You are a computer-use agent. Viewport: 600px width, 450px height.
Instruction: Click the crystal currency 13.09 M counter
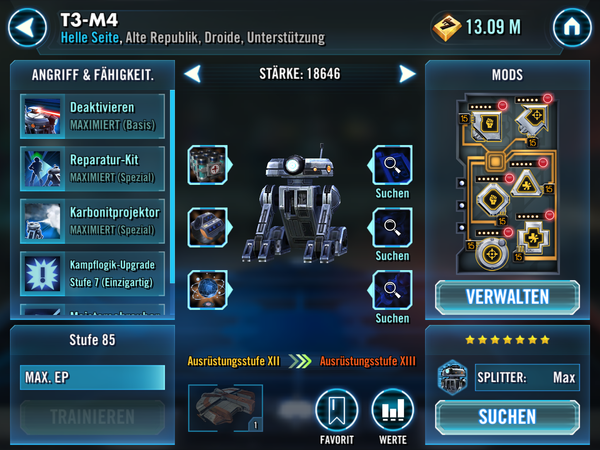pos(477,27)
